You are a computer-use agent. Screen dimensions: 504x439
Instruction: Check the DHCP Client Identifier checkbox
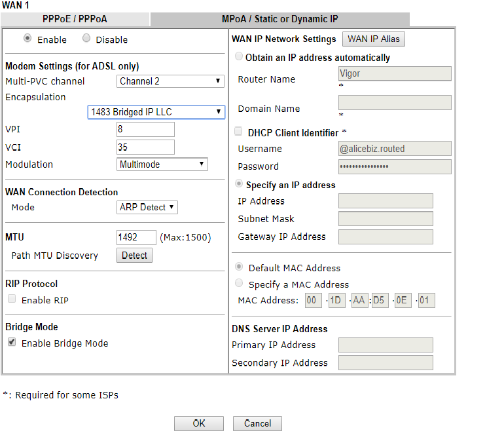click(x=239, y=132)
